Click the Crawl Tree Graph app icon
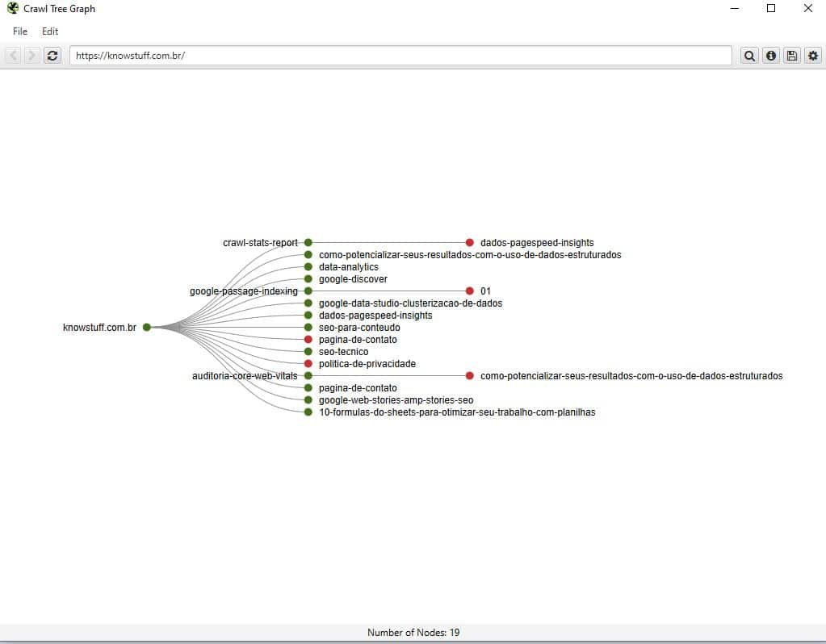 [13, 9]
